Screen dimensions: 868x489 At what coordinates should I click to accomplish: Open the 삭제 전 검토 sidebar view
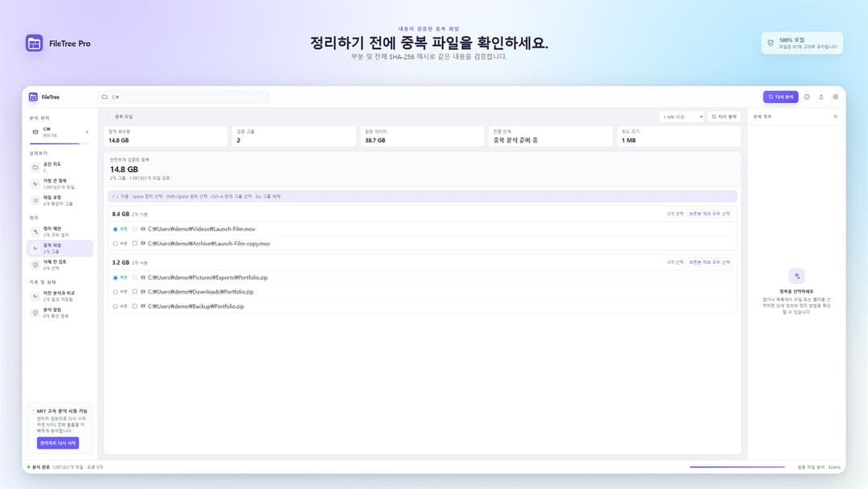[59, 265]
